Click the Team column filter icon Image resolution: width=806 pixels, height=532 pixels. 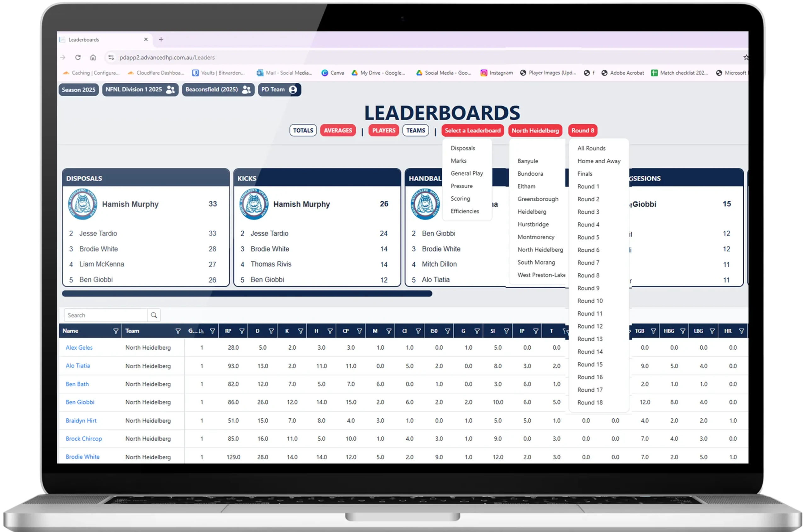pos(178,331)
